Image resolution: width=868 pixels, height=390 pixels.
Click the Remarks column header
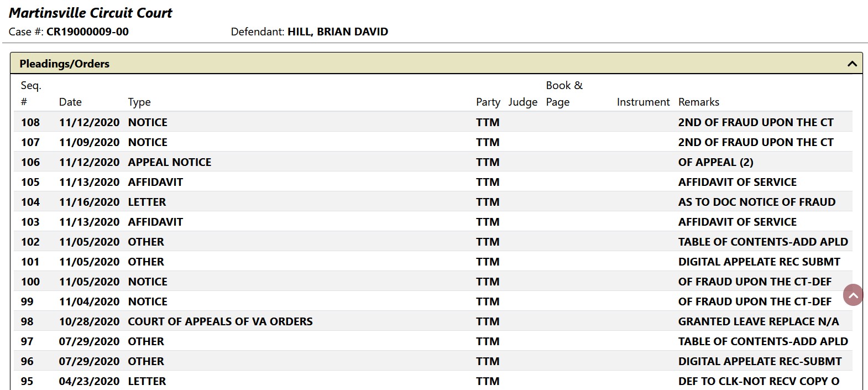(x=699, y=102)
